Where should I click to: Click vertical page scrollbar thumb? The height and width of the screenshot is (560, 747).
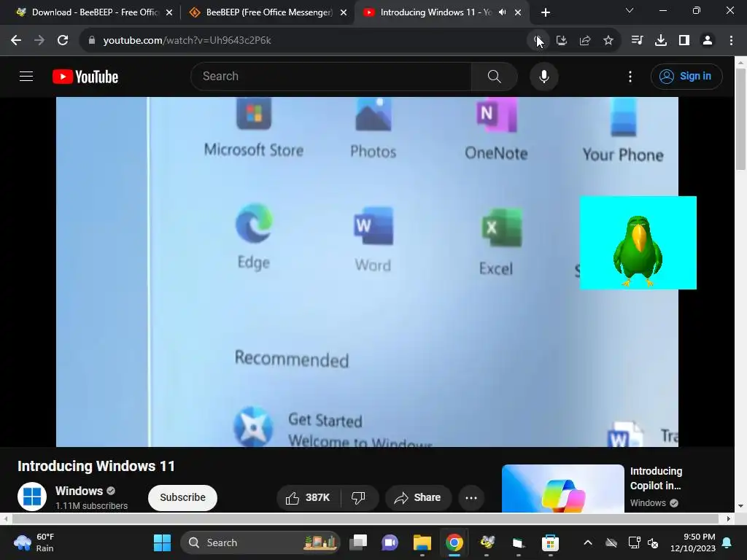pyautogui.click(x=740, y=119)
